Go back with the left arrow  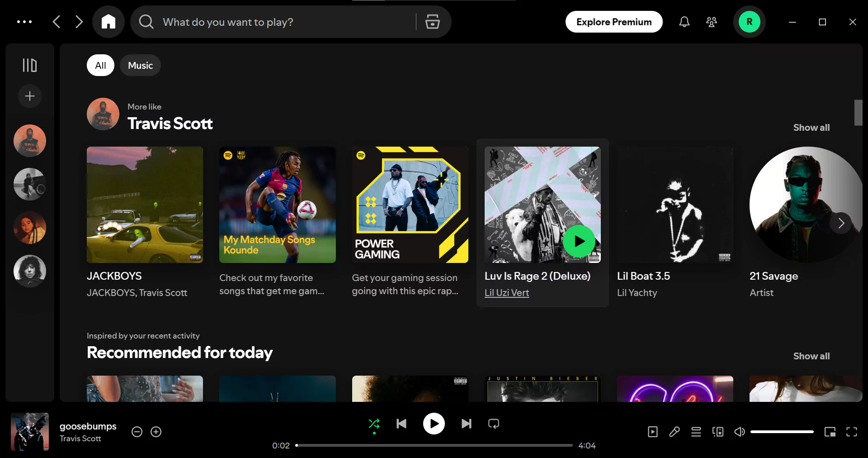[x=57, y=22]
